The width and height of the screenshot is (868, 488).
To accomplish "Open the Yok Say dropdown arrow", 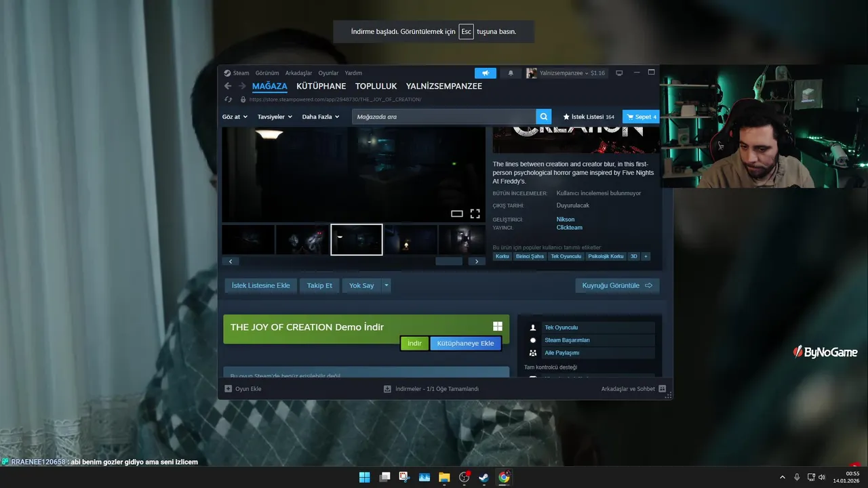I will [387, 285].
